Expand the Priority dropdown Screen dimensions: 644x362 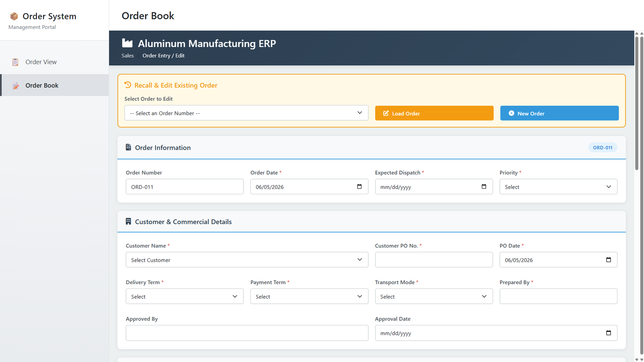point(558,187)
